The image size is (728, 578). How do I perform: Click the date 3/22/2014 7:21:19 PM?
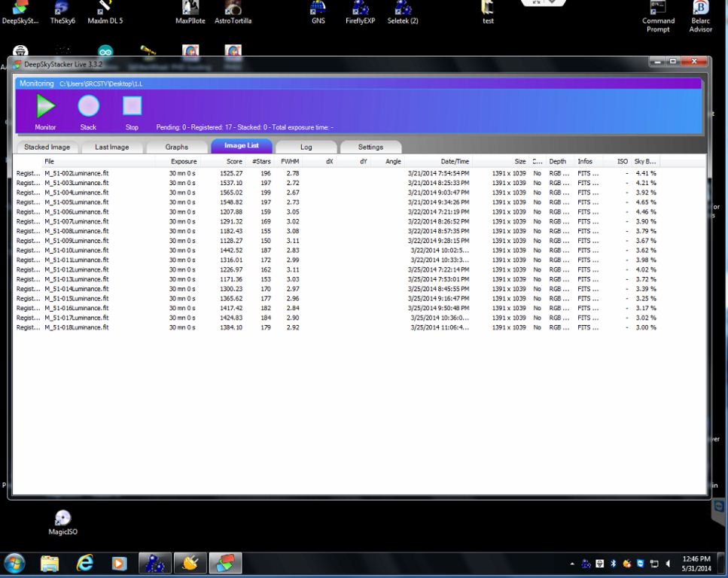pyautogui.click(x=438, y=212)
